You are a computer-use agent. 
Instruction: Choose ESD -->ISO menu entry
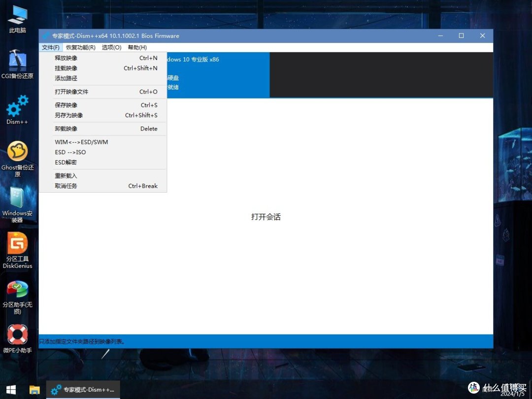tap(103, 152)
